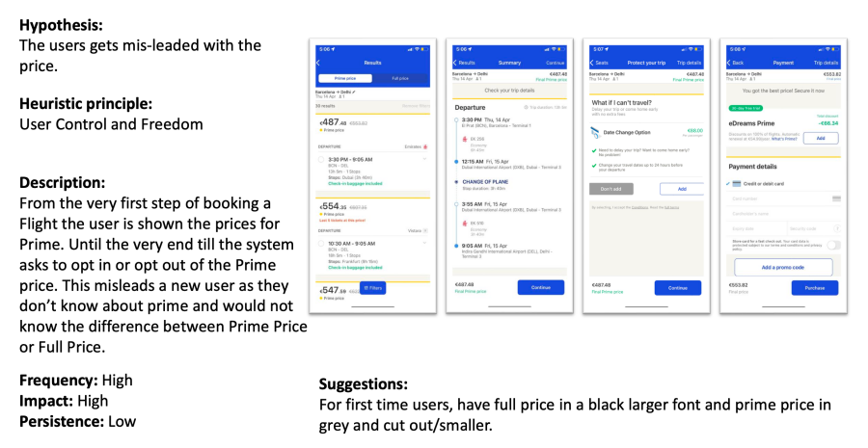The height and width of the screenshot is (448, 868).
Task: Click the Date Change Option icon
Action: point(595,133)
